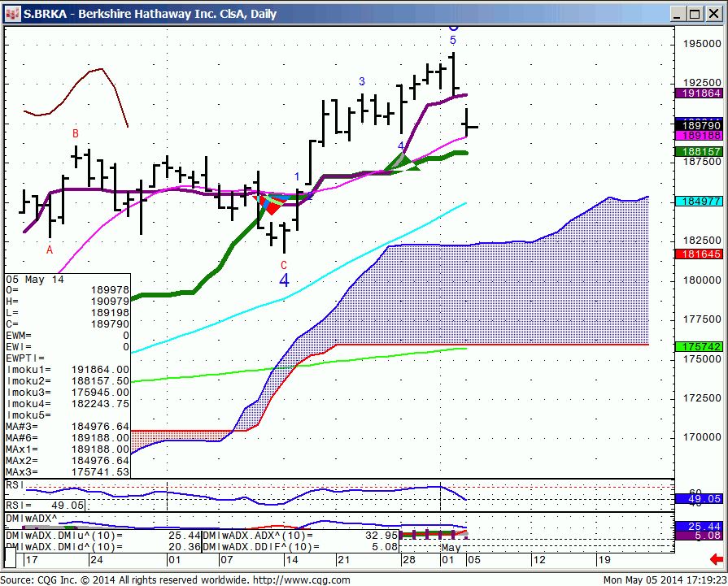Click the DMIwADX.ADX^(10)= 32.95 readout

click(x=300, y=536)
